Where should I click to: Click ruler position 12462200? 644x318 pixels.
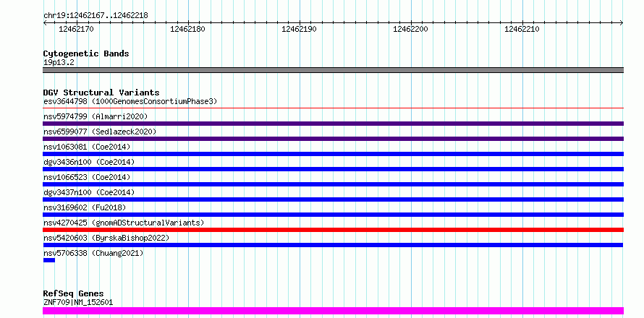tap(411, 29)
